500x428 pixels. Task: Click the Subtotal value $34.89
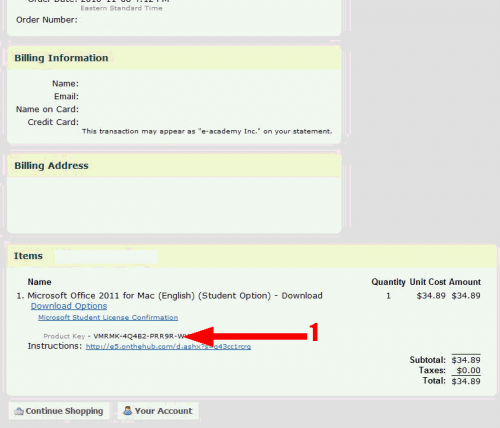[466, 360]
